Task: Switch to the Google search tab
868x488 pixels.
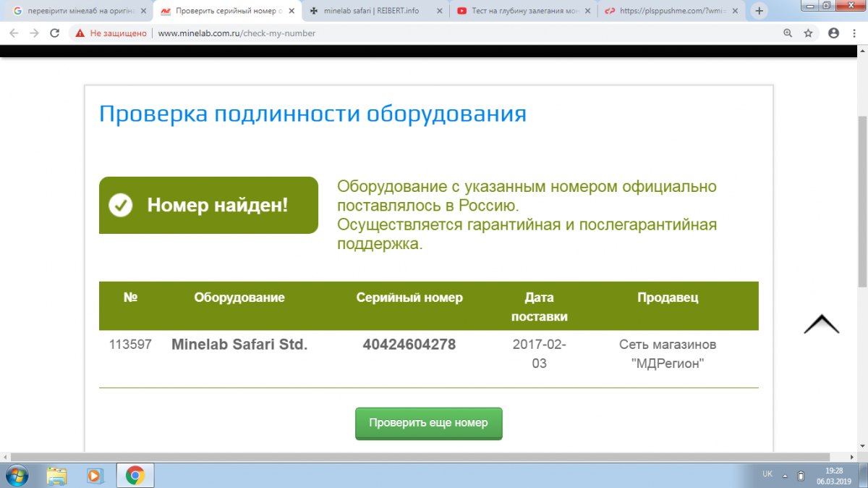Action: (78, 11)
